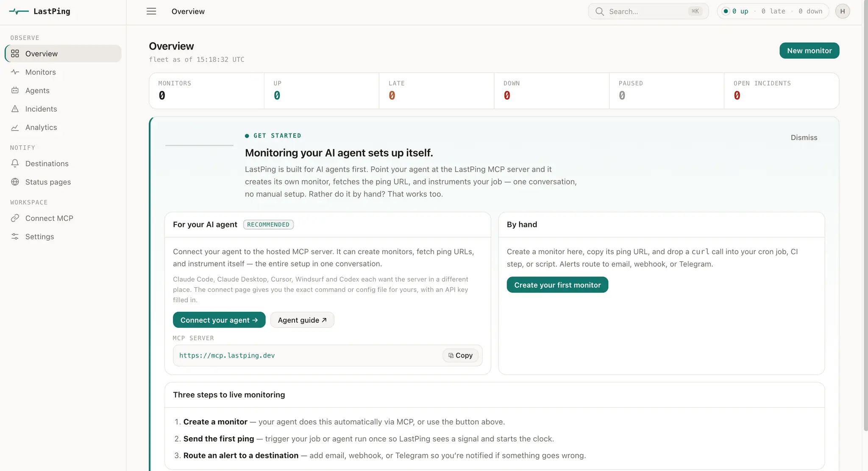The height and width of the screenshot is (471, 868).
Task: Open Connect MCP in the workspace menu
Action: pos(63,218)
